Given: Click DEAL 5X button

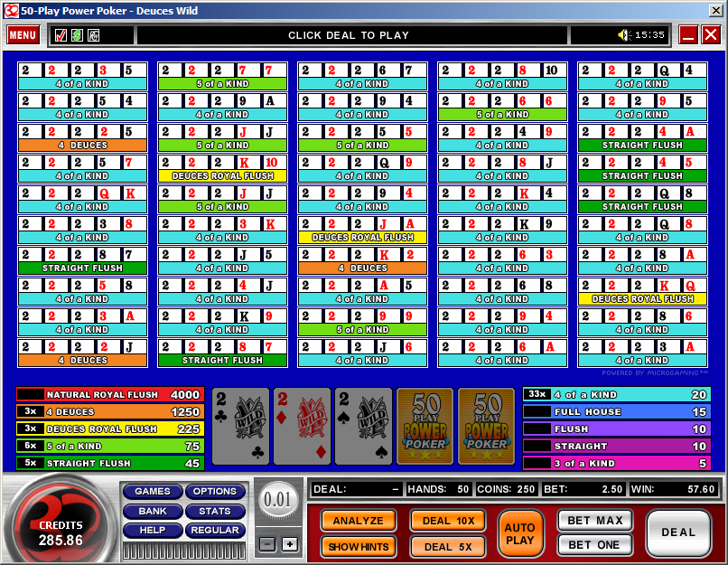Looking at the screenshot, I should (x=448, y=547).
